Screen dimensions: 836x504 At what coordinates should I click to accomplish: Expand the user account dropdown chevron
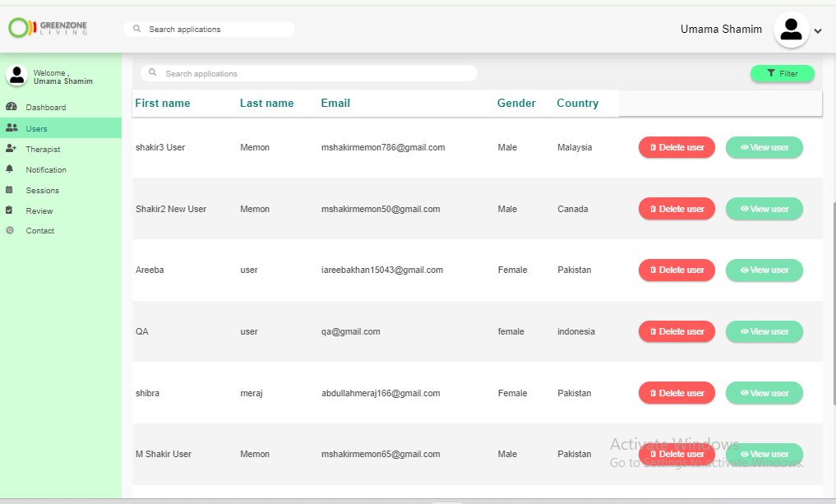coord(818,31)
